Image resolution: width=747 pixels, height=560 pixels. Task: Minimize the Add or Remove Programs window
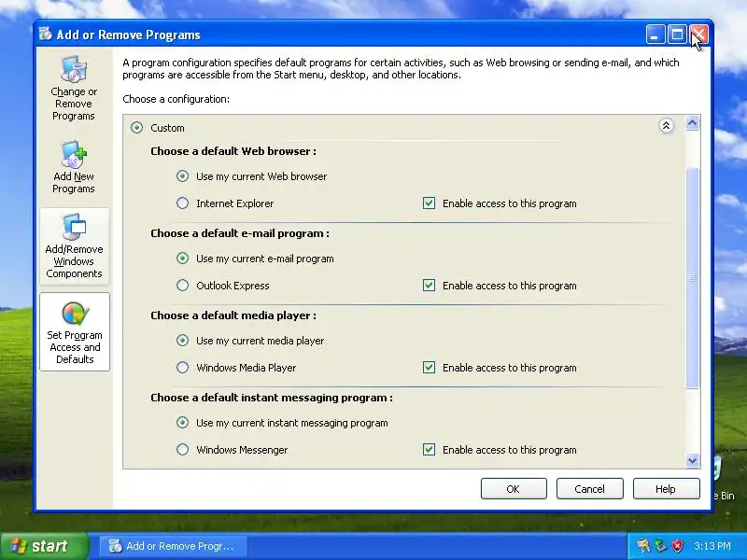(655, 35)
